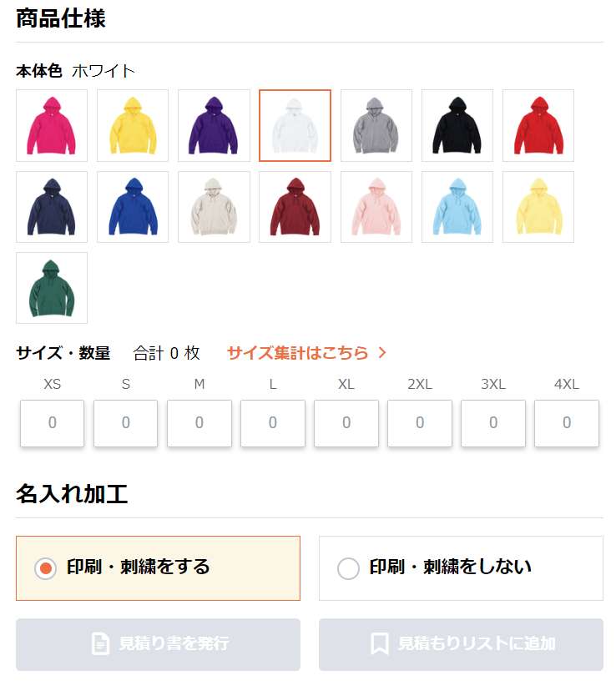Select the light blue hoodie color
The image size is (616, 696).
457,207
